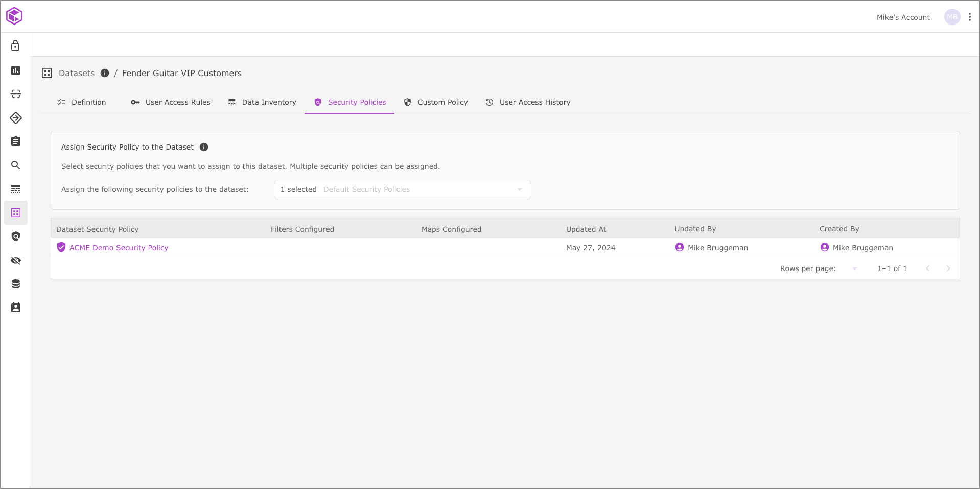Click the crossed-out eye masking icon

point(15,260)
